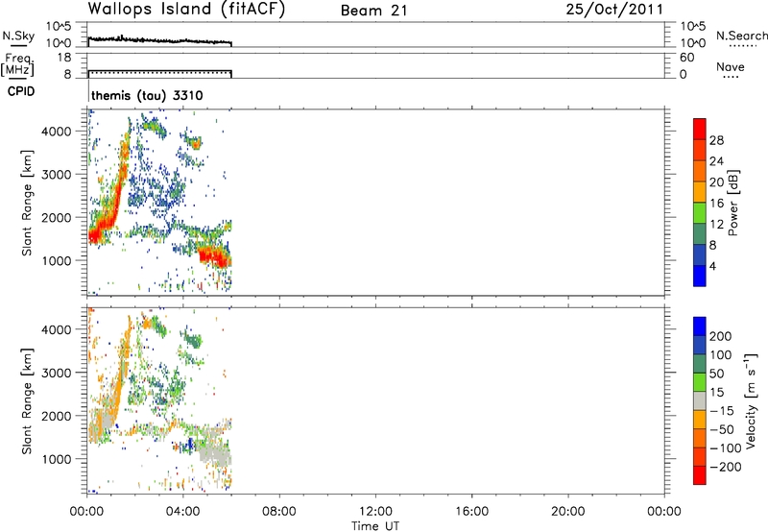This screenshot has height=532, width=768.
Task: Click the "Time UT" axis title
Action: coord(375,526)
